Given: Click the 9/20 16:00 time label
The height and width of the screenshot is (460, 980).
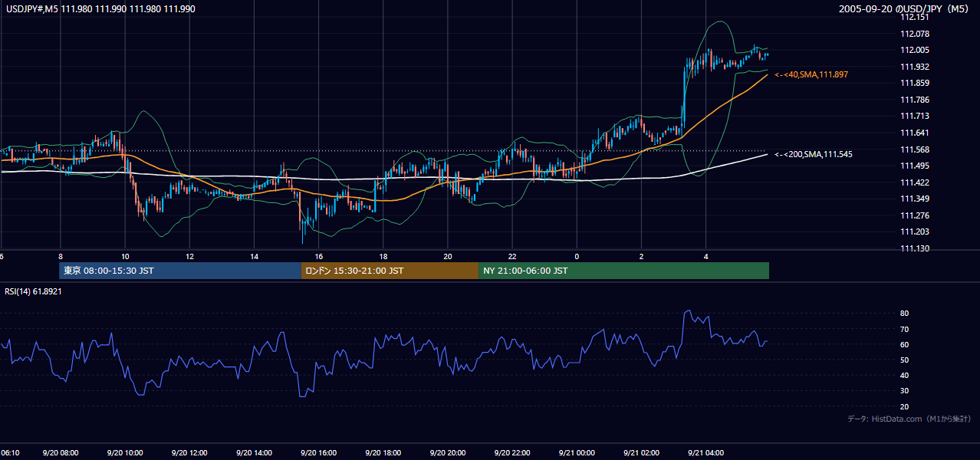Looking at the screenshot, I should point(318,453).
